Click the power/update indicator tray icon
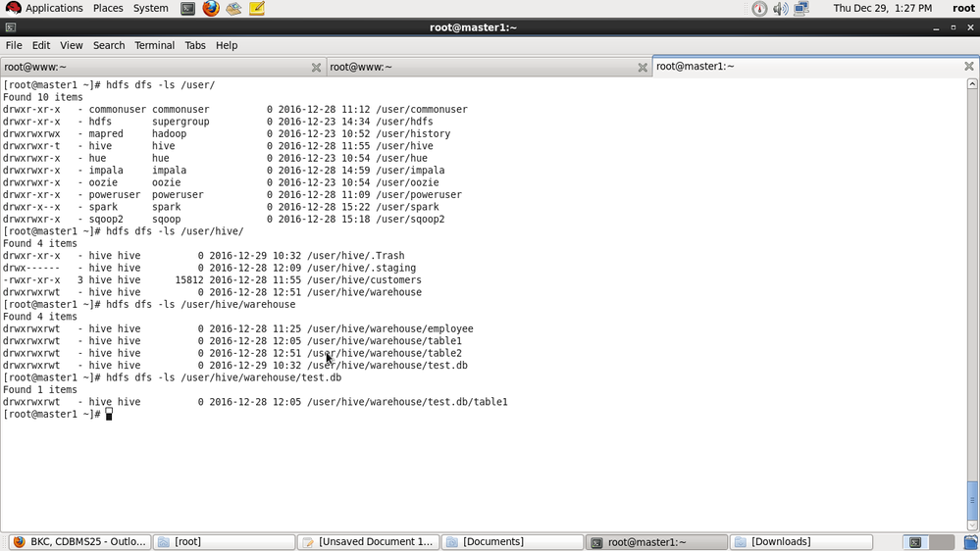The width and height of the screenshot is (980, 551). click(x=759, y=9)
